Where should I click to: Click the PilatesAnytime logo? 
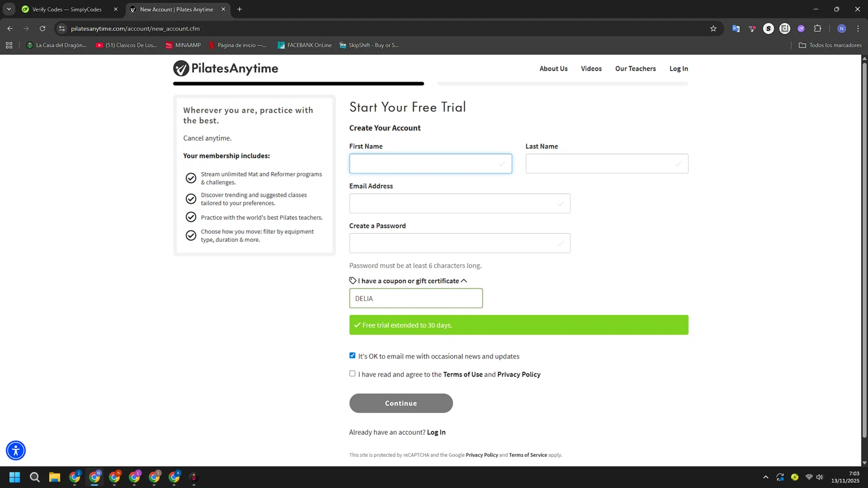click(x=226, y=68)
